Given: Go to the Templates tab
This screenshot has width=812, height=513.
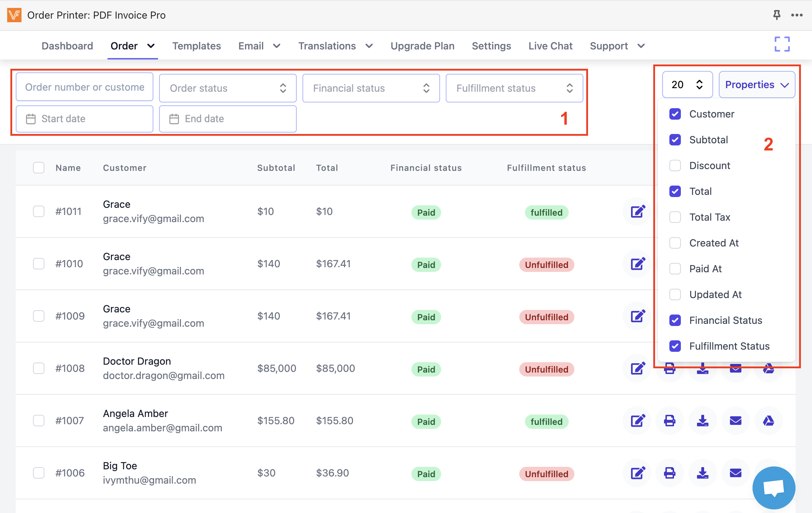Looking at the screenshot, I should 196,46.
